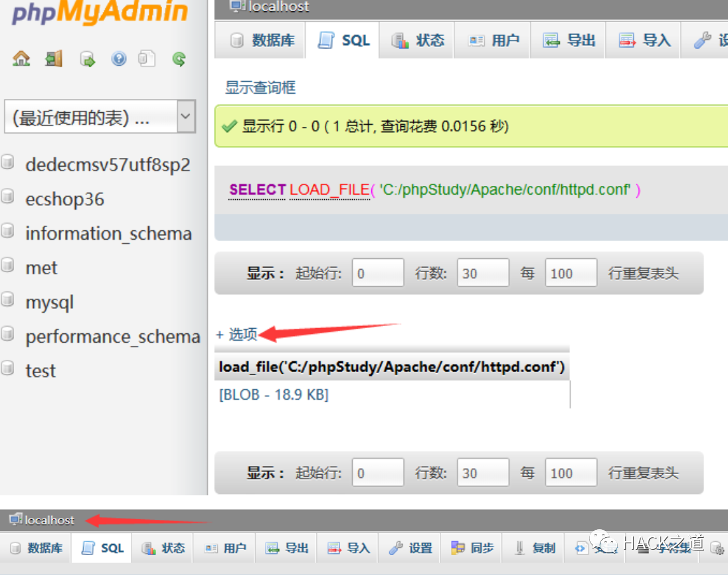The width and height of the screenshot is (728, 575).
Task: Open the blue question-mark documentation icon
Action: (x=119, y=59)
